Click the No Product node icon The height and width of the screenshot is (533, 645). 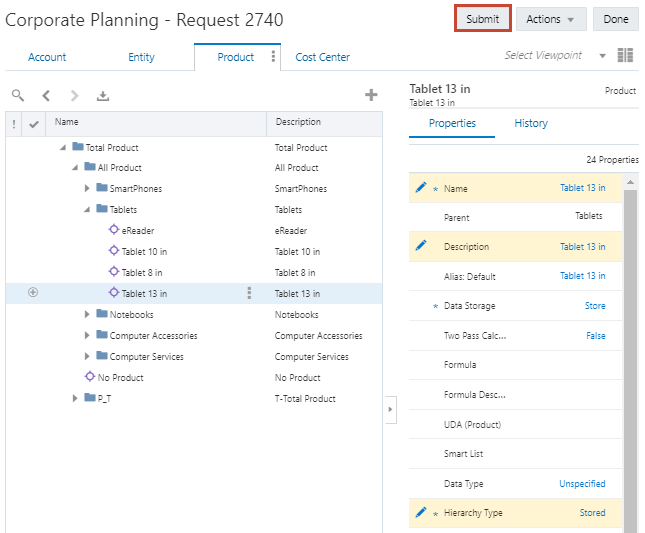click(90, 376)
